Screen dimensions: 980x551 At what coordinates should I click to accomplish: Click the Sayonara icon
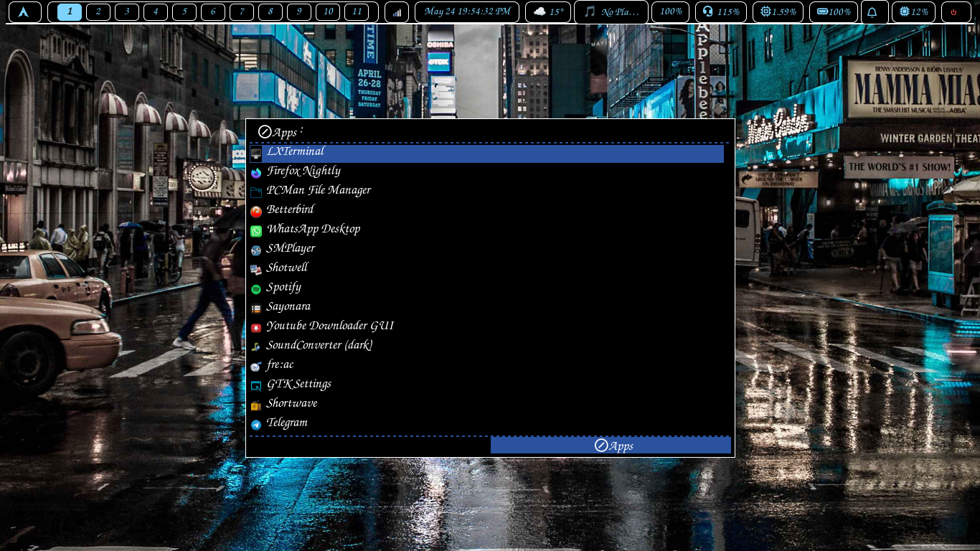tap(256, 309)
